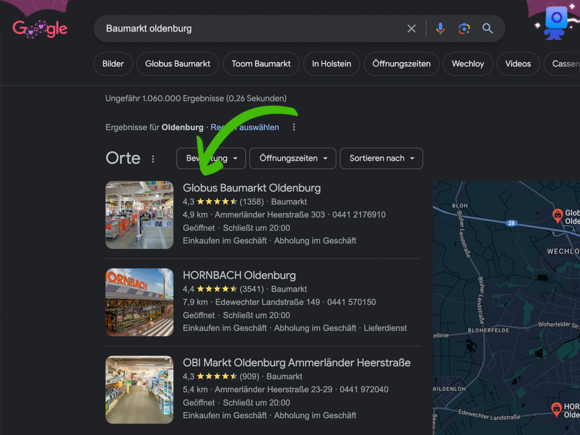Viewport: 580px width, 435px height.
Task: Click address Ammerländer Heerstraße 303
Action: point(270,215)
